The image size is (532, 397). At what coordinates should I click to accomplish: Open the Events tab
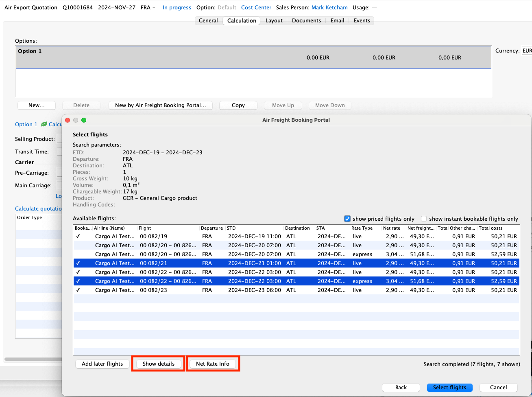point(362,20)
